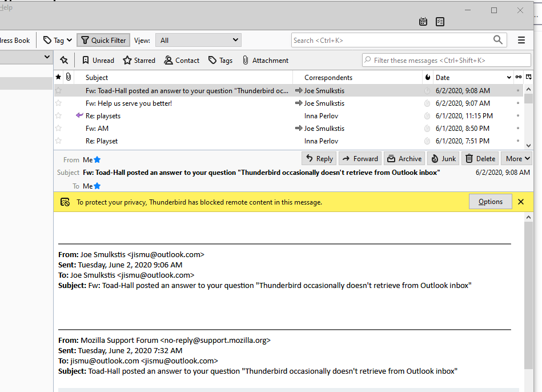Click the forwarded icon on 'Fw: AM' row

coord(299,128)
